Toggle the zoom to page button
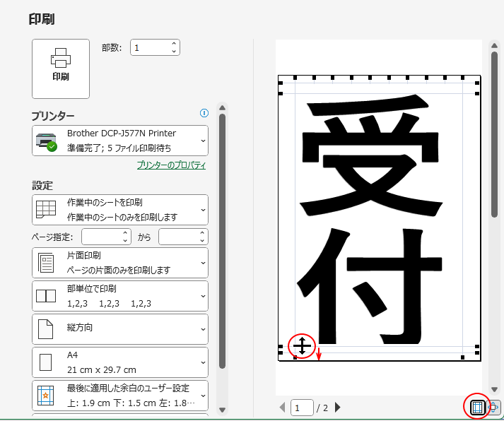The height and width of the screenshot is (421, 504). [493, 408]
